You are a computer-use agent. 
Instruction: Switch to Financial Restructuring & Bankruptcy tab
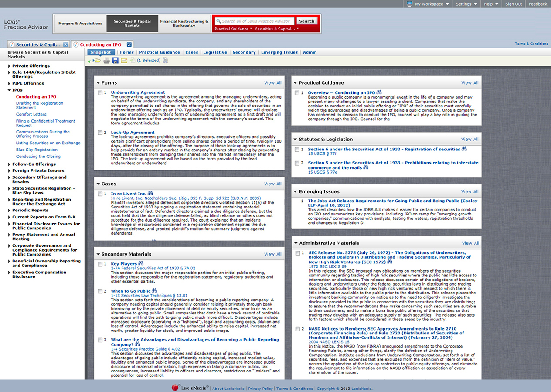184,24
